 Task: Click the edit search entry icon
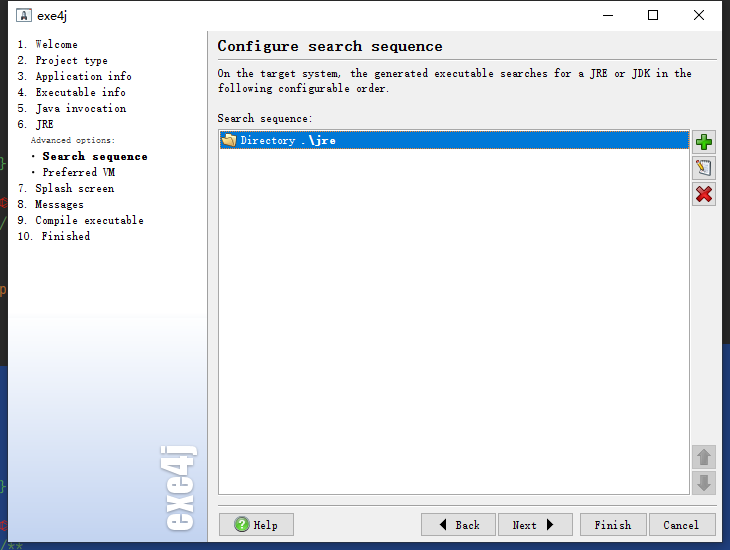tap(704, 168)
